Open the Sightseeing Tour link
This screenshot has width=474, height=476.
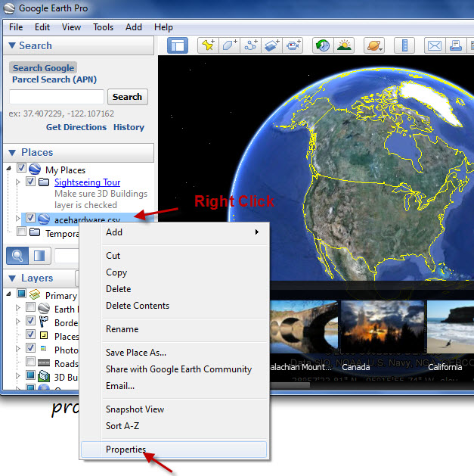(88, 182)
